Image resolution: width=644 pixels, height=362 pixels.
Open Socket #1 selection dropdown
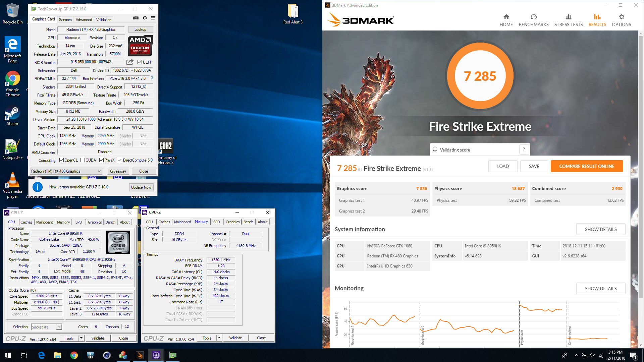(x=46, y=327)
